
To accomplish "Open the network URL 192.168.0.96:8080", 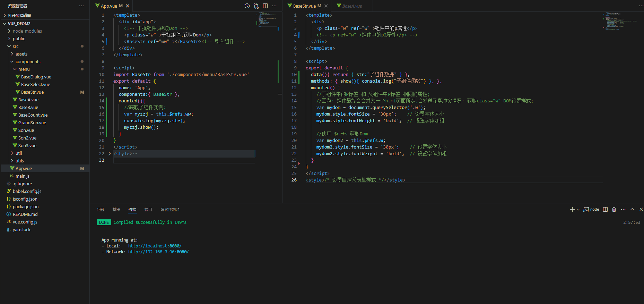I will point(158,252).
